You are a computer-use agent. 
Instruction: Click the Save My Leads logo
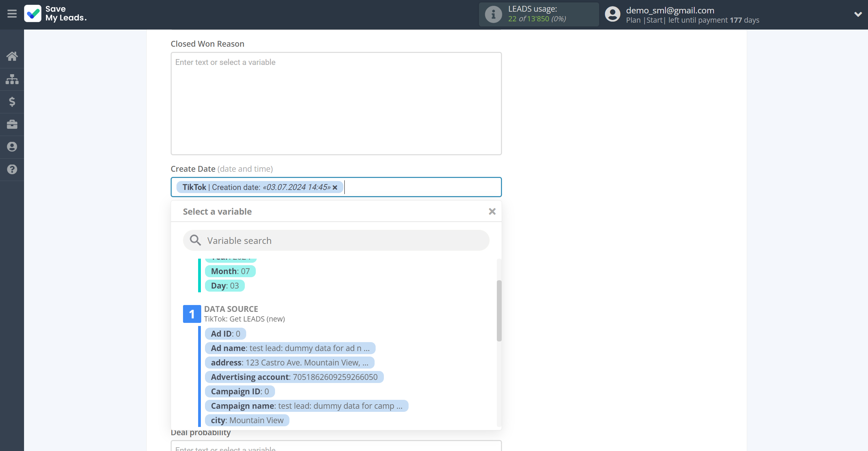click(55, 14)
